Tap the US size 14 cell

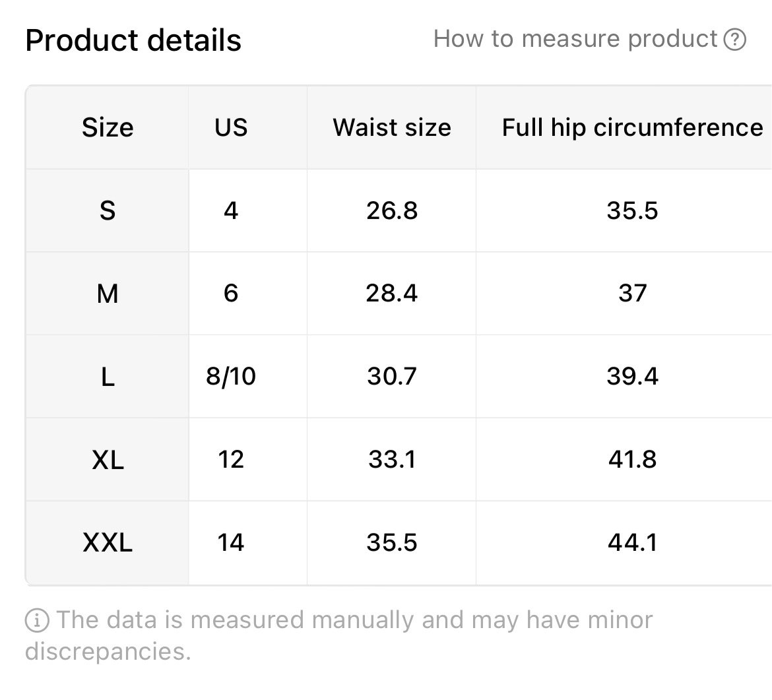pos(231,543)
